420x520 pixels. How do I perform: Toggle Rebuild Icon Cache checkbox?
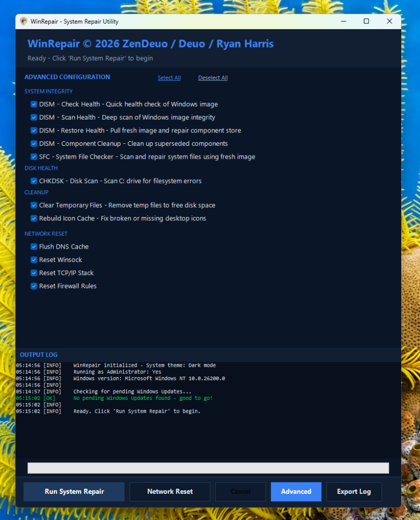(x=34, y=218)
